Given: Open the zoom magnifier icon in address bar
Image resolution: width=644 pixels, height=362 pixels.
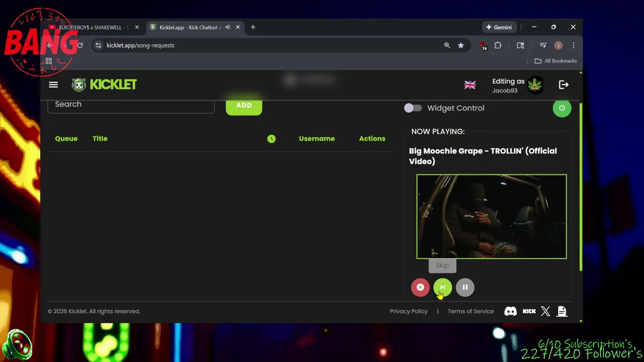Looking at the screenshot, I should [x=447, y=45].
